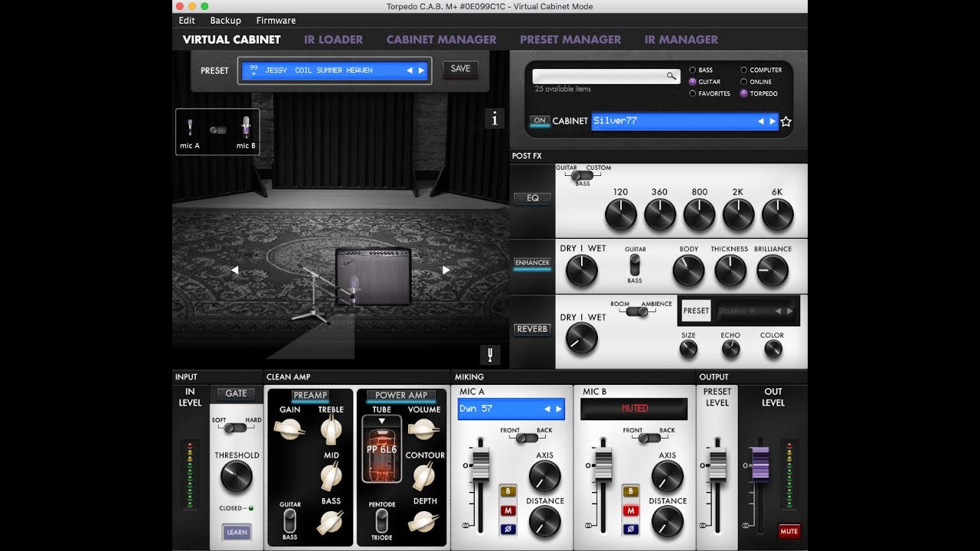Invert phase on Mic B
Viewport: 980px width, 551px height.
629,528
